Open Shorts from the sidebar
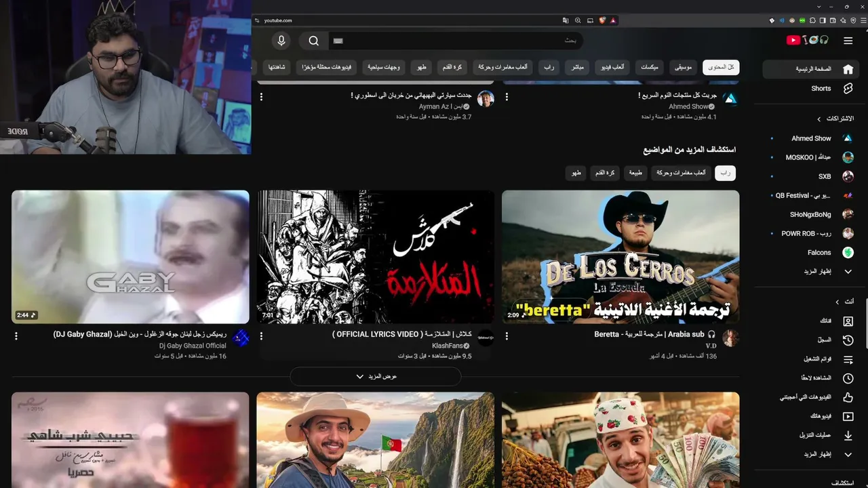Image resolution: width=868 pixels, height=488 pixels. pos(811,88)
